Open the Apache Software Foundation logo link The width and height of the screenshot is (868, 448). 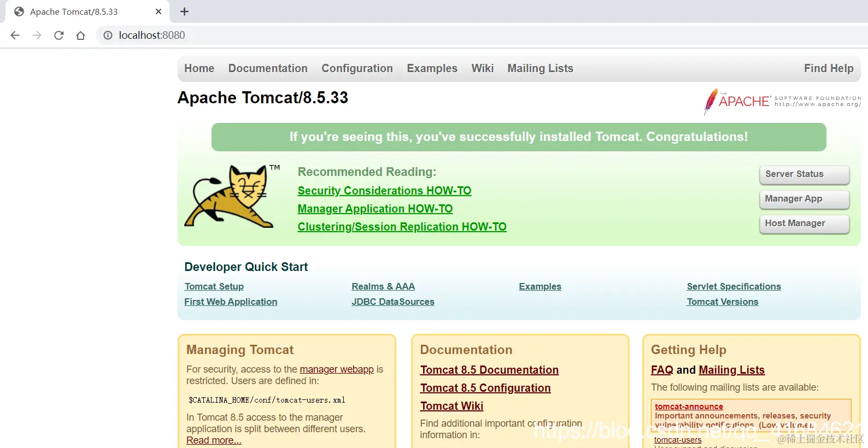[782, 102]
